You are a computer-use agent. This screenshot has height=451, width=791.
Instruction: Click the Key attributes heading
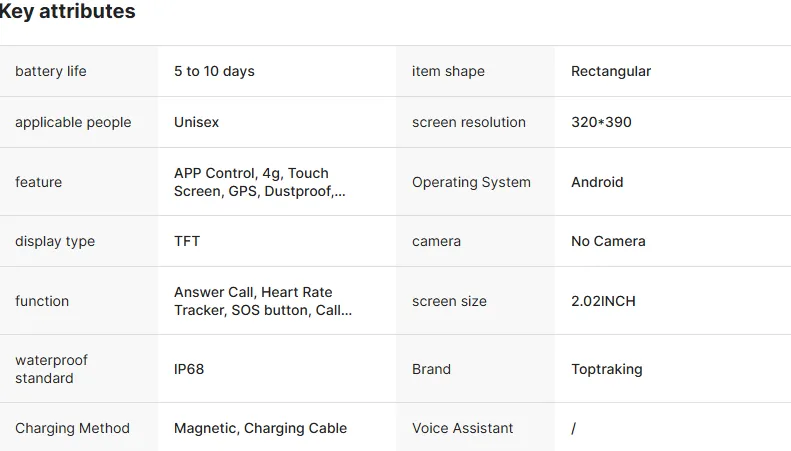pos(67,11)
